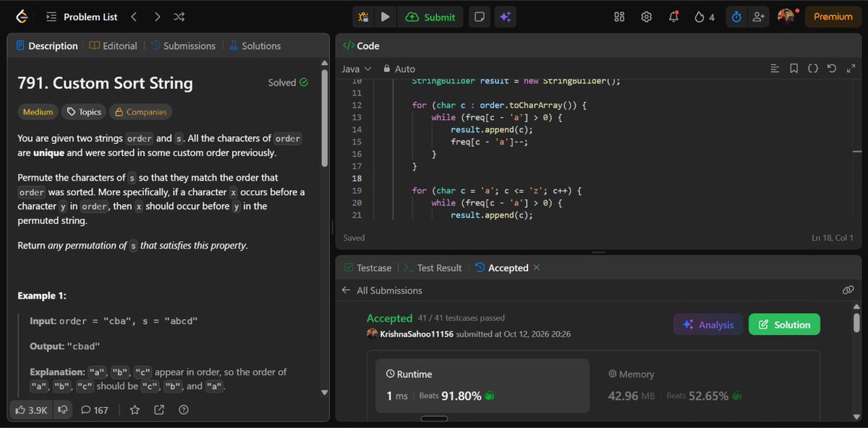Screen dimensions: 868x428
Task: Click the 91.80% runtime beats value
Action: [x=461, y=395]
